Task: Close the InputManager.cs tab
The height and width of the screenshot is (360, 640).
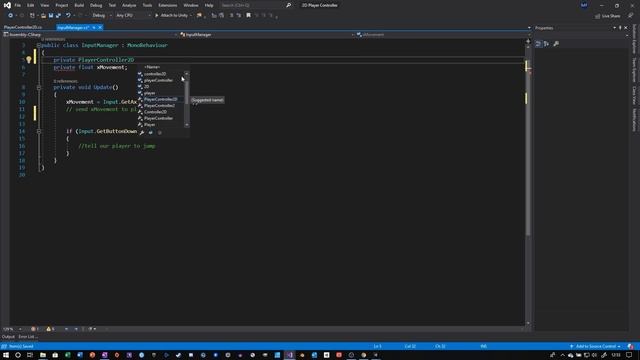Action: 100,27
